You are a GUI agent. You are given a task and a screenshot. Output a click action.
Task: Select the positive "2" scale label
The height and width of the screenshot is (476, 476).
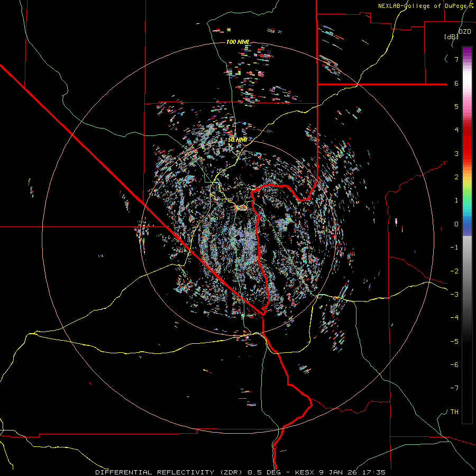coord(456,177)
